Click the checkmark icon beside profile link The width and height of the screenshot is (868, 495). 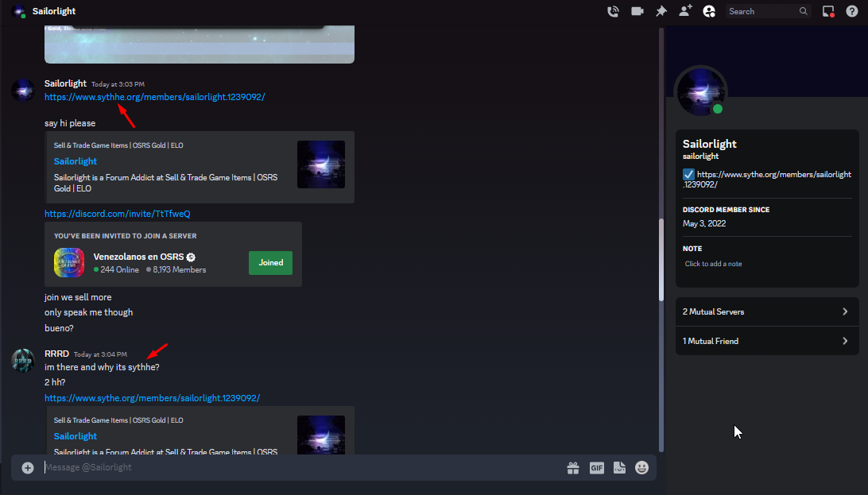click(688, 174)
